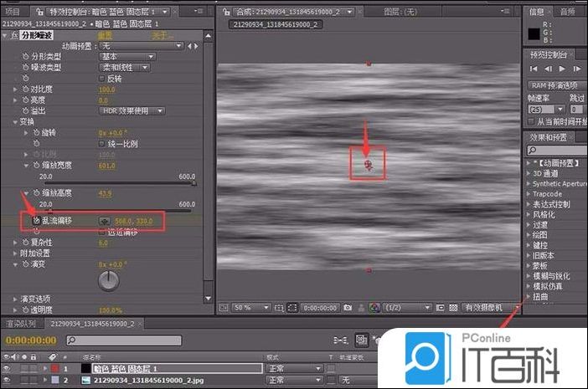The height and width of the screenshot is (389, 588).
Task: Click the 乱流偏移 point crosshair button
Action: (105, 221)
